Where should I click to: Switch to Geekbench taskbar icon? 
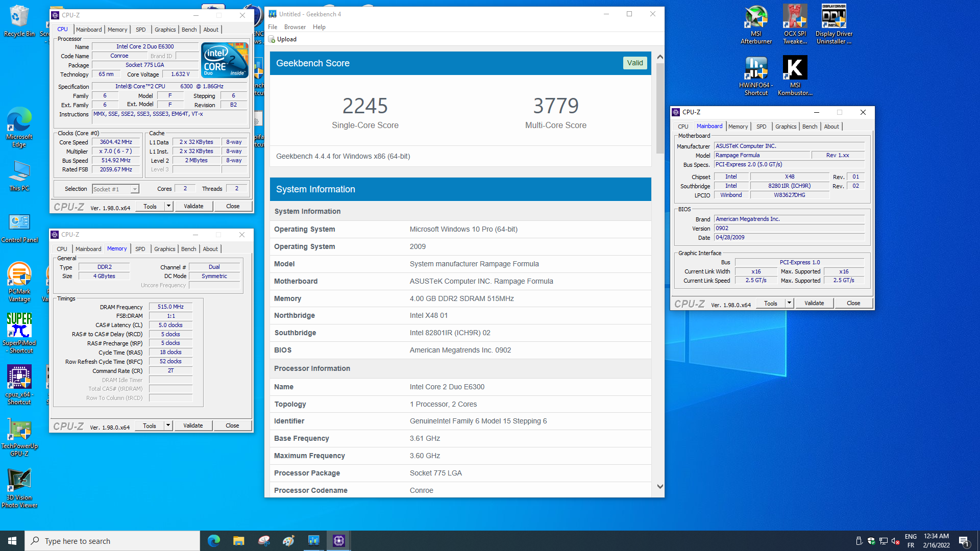313,541
